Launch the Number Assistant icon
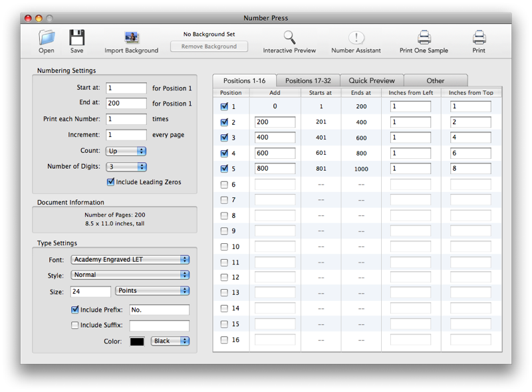 (x=356, y=38)
